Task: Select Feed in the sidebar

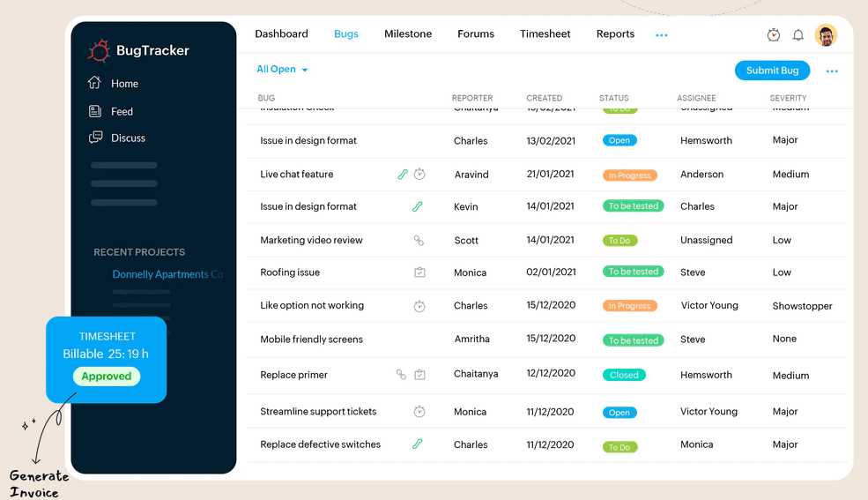Action: point(122,111)
